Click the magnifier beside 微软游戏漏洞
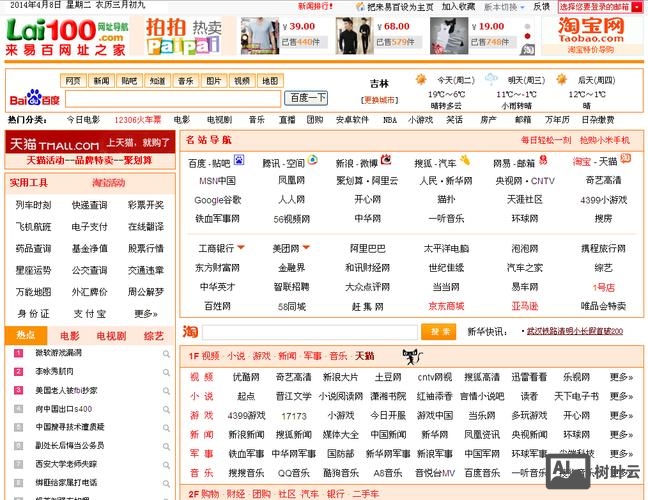The image size is (648, 500). click(x=166, y=354)
